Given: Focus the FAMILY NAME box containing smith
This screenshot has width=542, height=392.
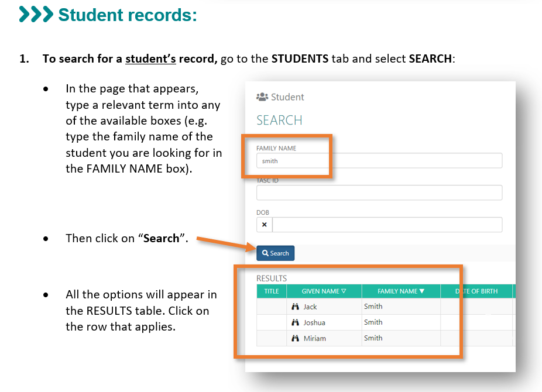Looking at the screenshot, I should 379,161.
